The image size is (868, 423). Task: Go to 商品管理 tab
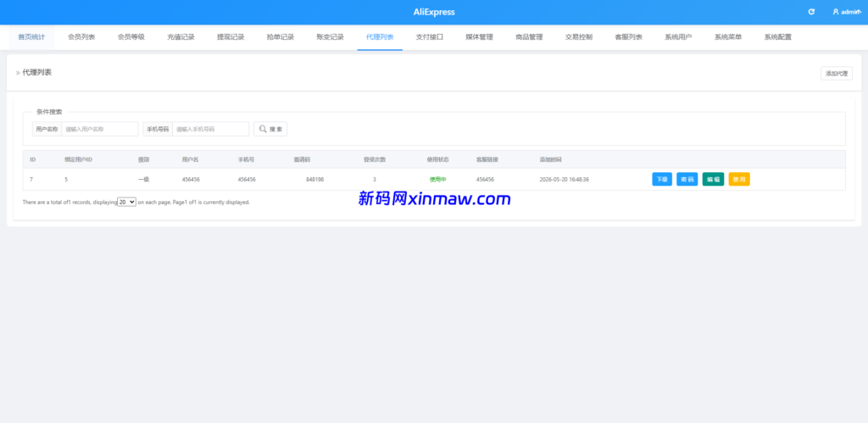[x=529, y=37]
